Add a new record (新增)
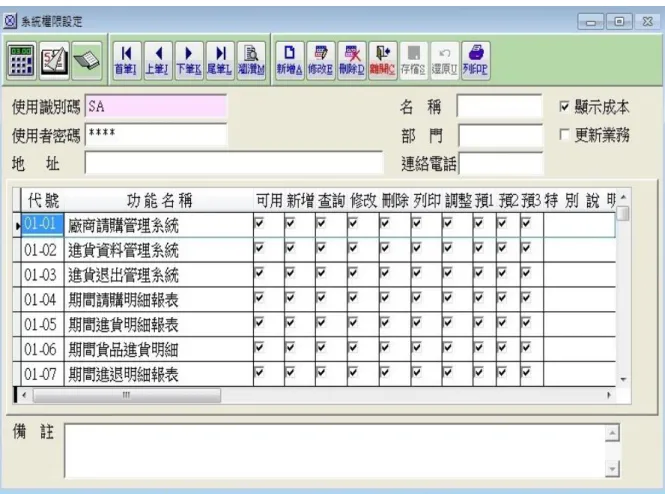 click(x=290, y=60)
